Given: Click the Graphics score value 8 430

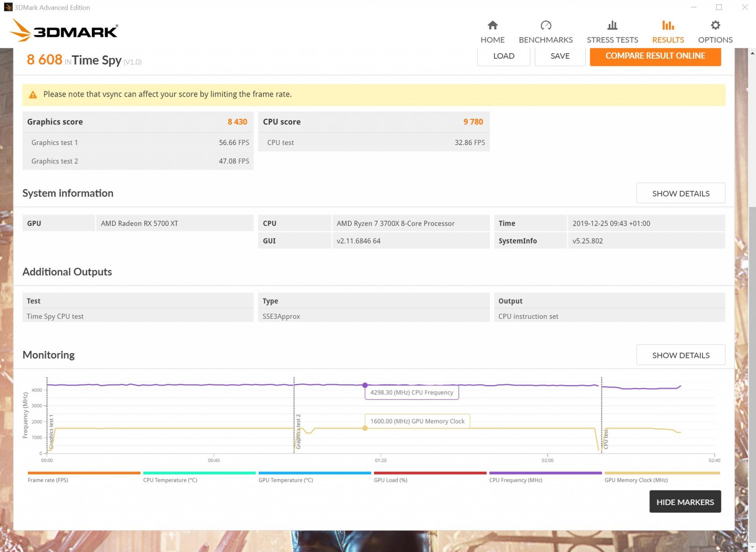Looking at the screenshot, I should (237, 122).
